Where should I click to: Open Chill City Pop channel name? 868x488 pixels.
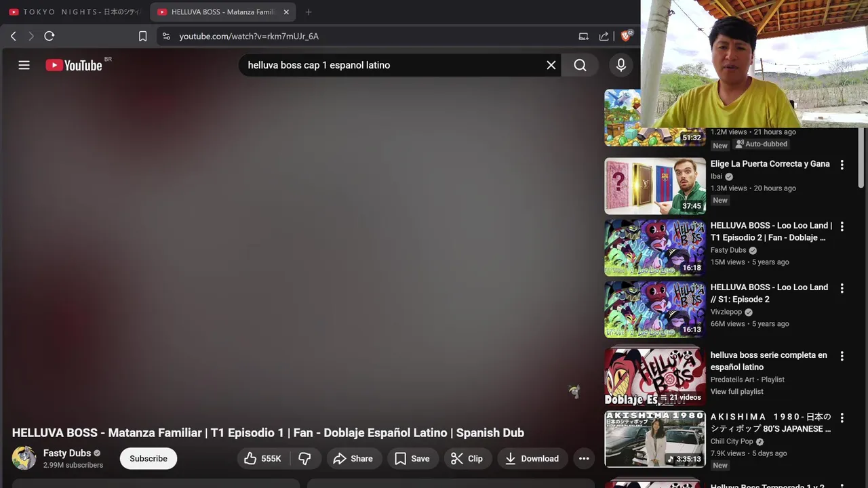(x=732, y=441)
